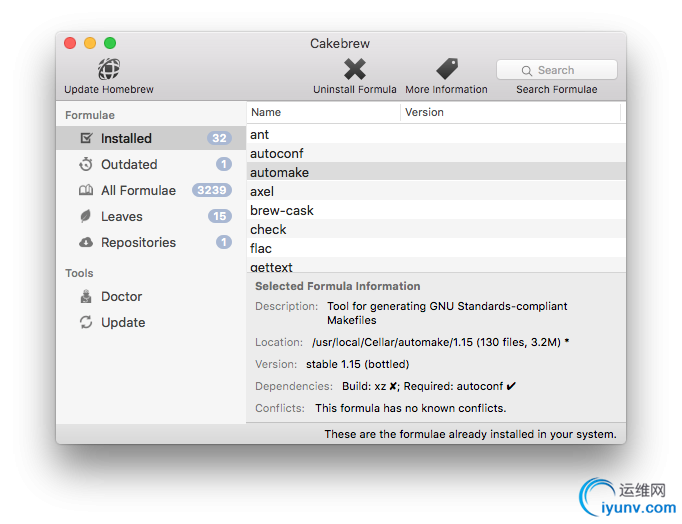Click the automake Location path text
This screenshot has height=524, width=682.
[x=441, y=343]
